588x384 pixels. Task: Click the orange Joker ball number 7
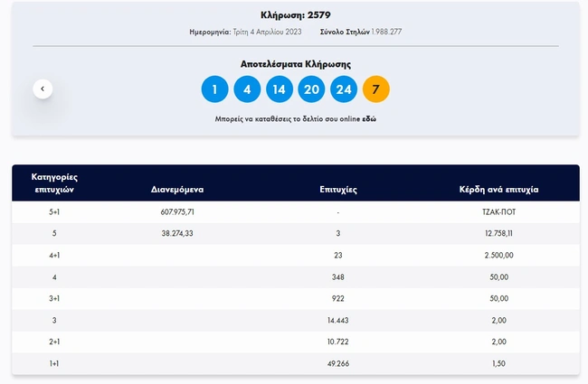click(x=375, y=89)
